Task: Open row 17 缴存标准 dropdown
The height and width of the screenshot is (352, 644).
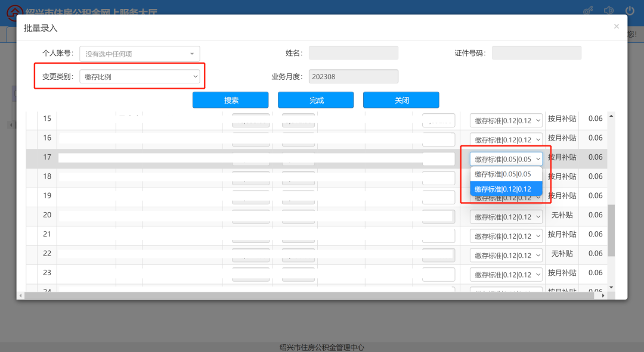Action: (x=506, y=159)
